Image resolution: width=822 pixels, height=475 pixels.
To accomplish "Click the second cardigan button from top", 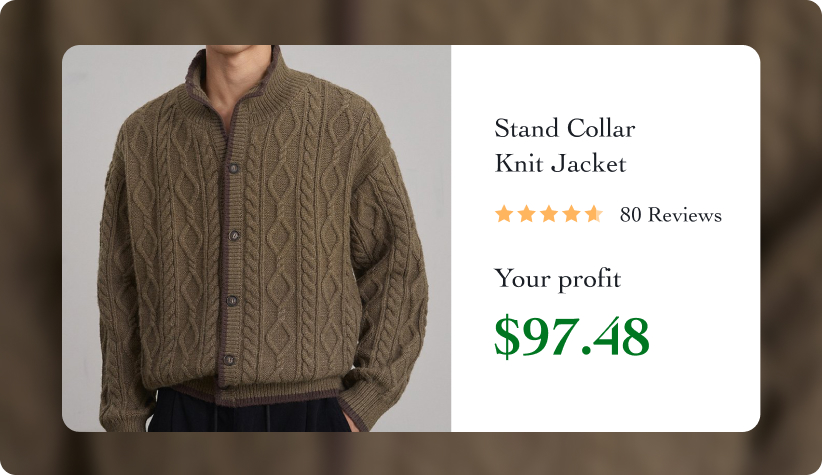I will (x=234, y=235).
